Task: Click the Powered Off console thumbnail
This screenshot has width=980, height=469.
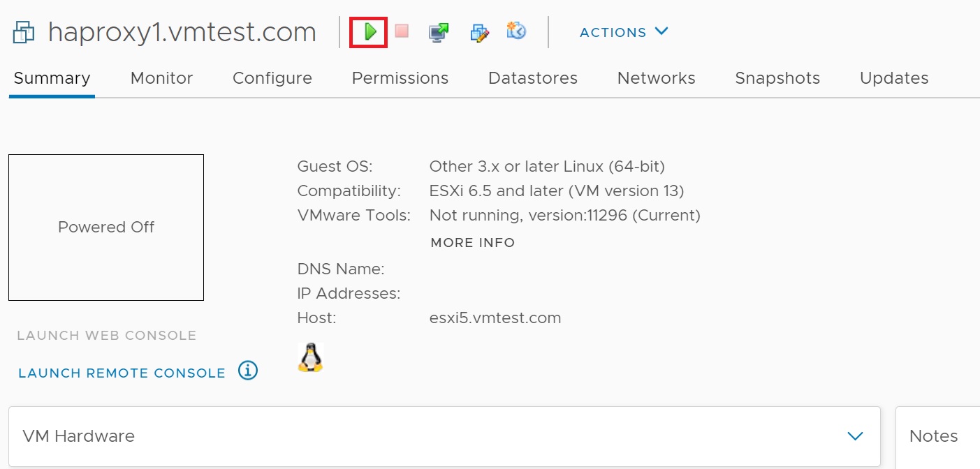Action: coord(106,228)
